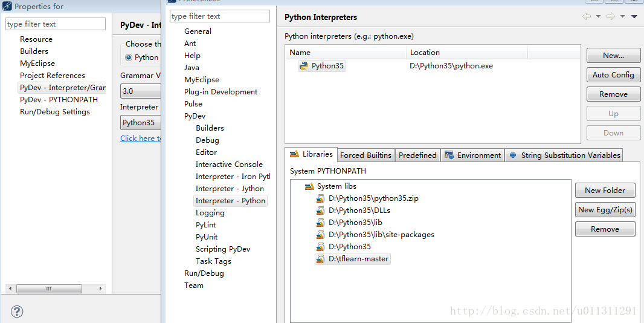Viewport: 644px width, 323px height.
Task: Click the icon beside D:\Python35\lib entry
Action: pos(320,223)
